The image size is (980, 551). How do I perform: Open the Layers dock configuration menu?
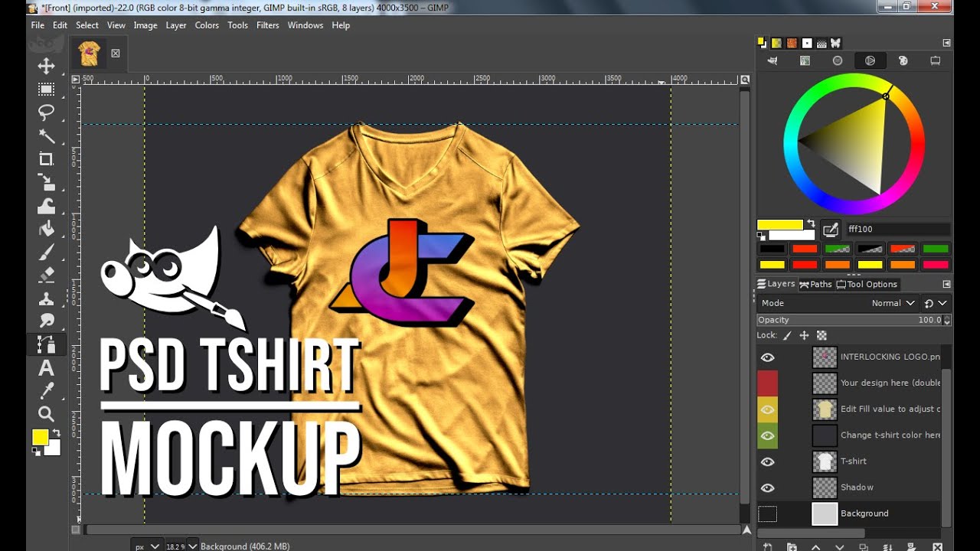[946, 284]
